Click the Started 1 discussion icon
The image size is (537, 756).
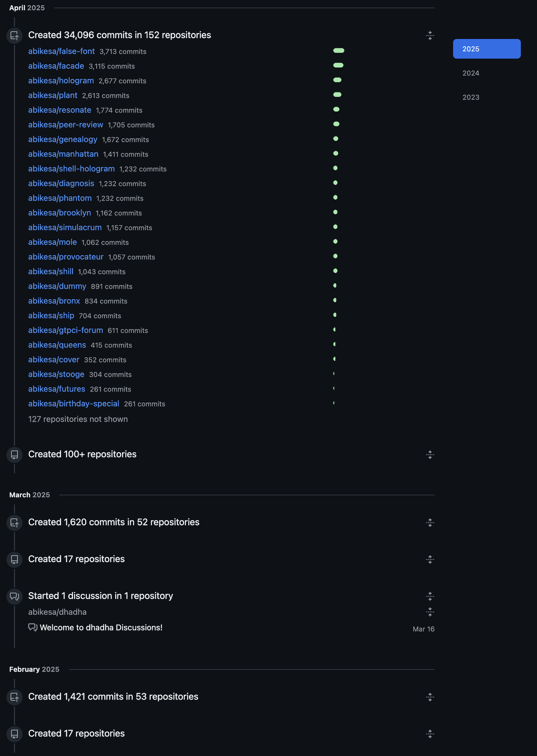click(x=14, y=596)
